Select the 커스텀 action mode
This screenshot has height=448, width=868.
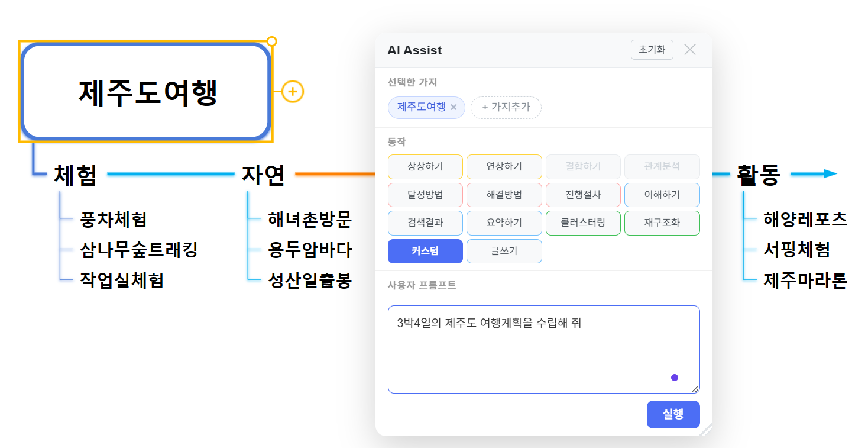click(425, 251)
